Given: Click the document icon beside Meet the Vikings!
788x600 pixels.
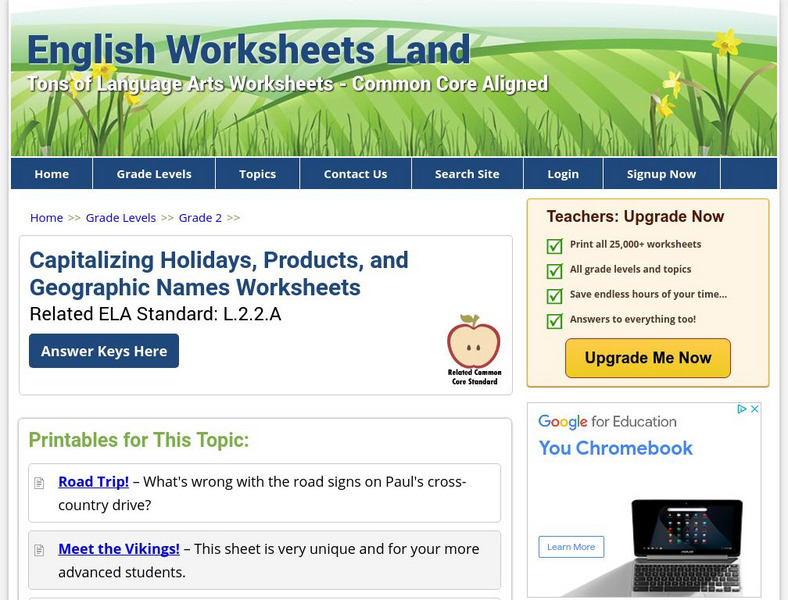Looking at the screenshot, I should 39,550.
